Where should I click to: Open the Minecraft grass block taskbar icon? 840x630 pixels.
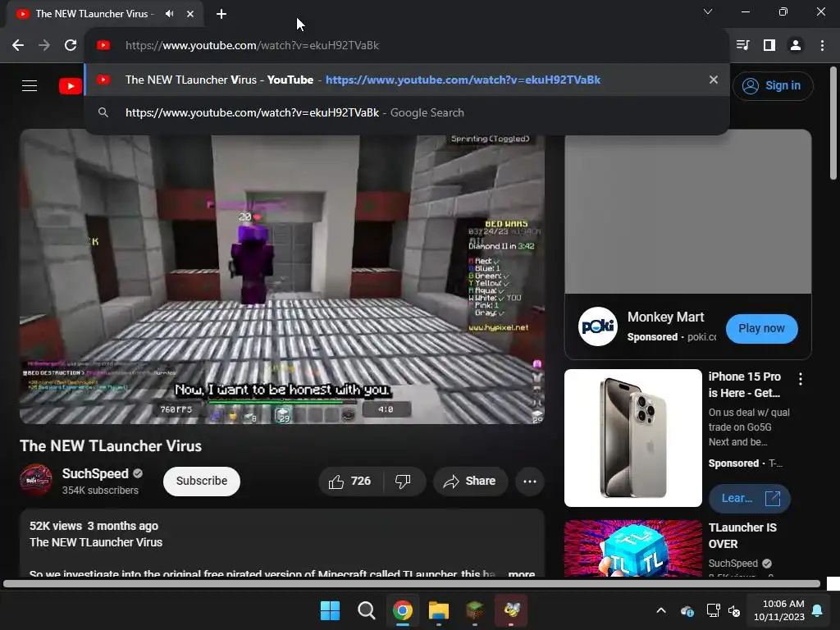coord(475,610)
